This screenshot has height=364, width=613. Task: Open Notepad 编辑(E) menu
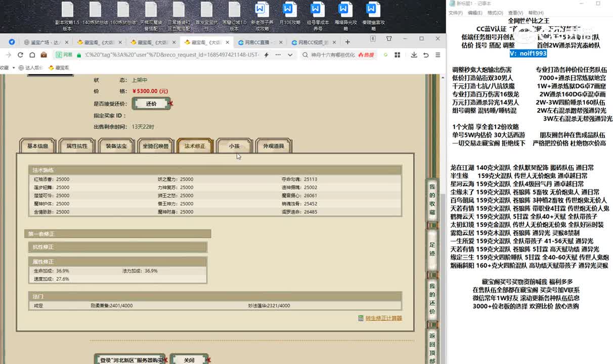pyautogui.click(x=475, y=13)
